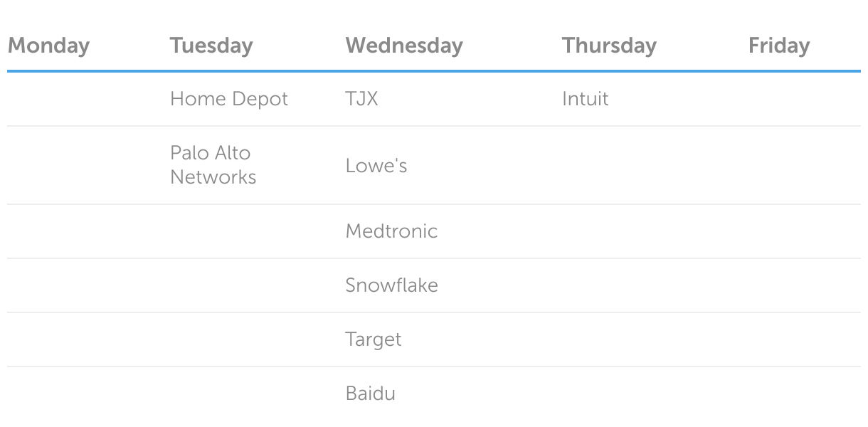Click the Wednesday column header
This screenshot has height=427, width=868.
click(x=403, y=46)
